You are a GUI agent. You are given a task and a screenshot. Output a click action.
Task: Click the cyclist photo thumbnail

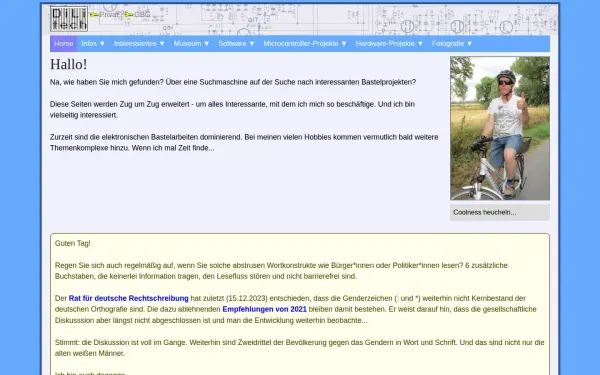[500, 128]
